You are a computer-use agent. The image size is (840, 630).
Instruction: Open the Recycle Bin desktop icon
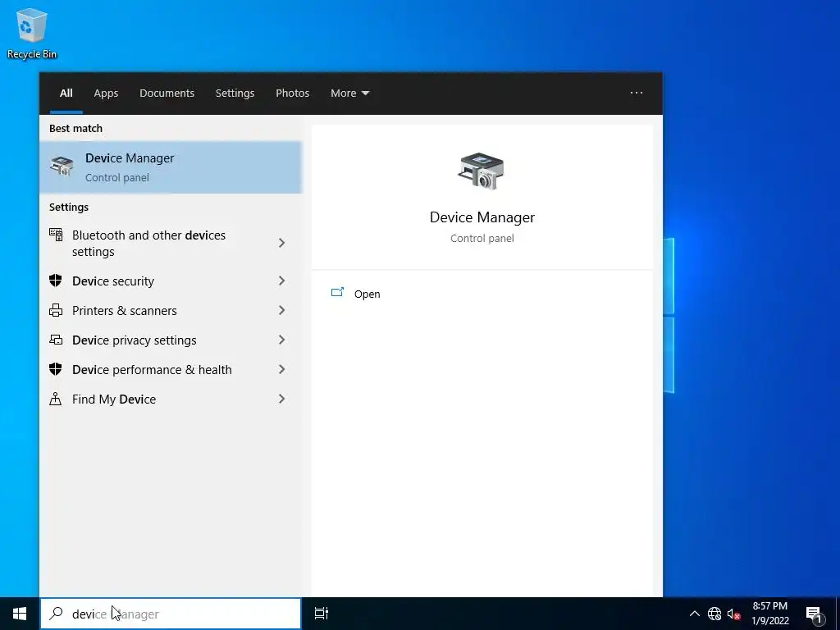click(x=32, y=33)
